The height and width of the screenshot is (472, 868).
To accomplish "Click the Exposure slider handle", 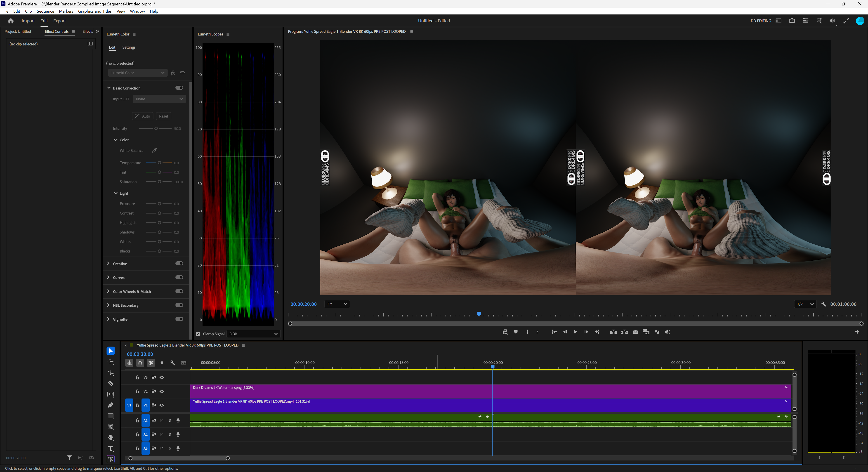I will [159, 204].
